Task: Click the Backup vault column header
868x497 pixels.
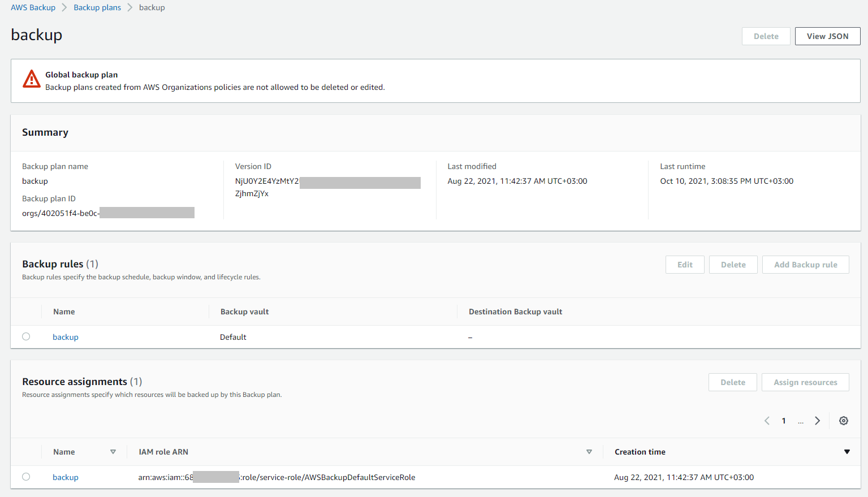Action: click(x=244, y=312)
